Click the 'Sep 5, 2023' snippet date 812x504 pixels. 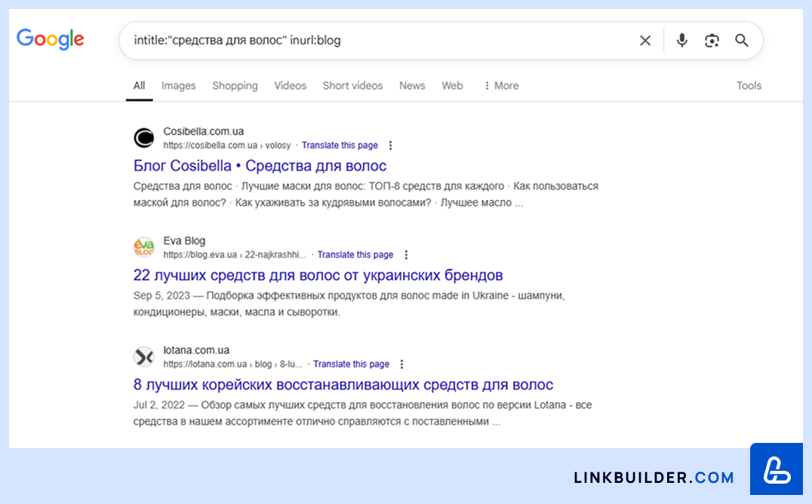coord(161,296)
